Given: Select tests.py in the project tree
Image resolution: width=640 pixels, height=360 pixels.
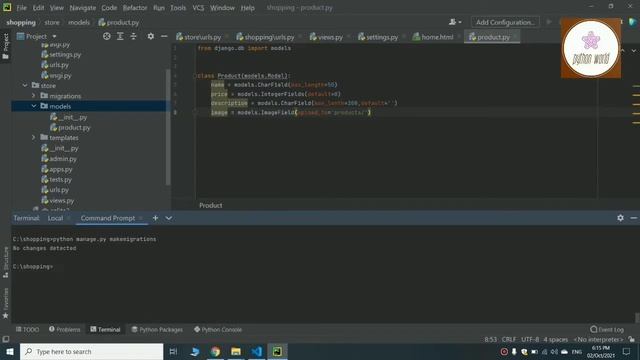Looking at the screenshot, I should [x=56, y=180].
